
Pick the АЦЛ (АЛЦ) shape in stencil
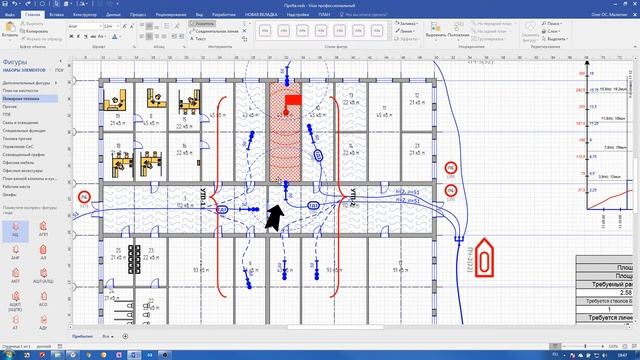(x=43, y=276)
